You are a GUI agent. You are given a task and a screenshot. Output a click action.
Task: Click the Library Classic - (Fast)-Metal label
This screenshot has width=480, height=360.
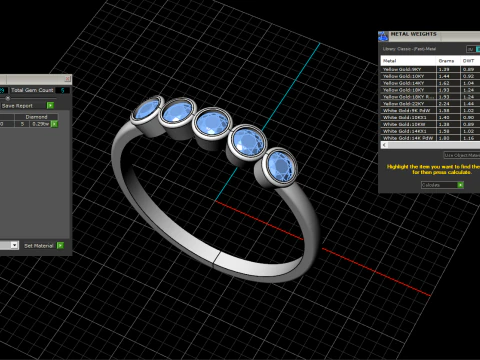click(x=409, y=49)
